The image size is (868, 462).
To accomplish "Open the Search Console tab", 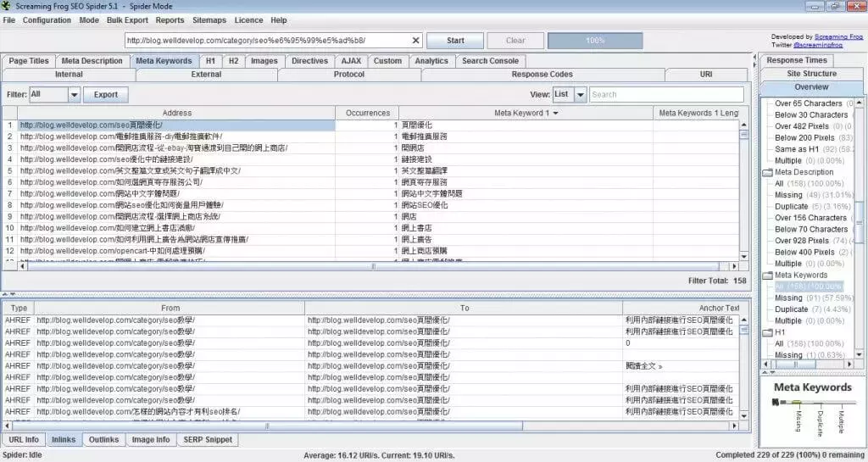I will click(x=490, y=61).
